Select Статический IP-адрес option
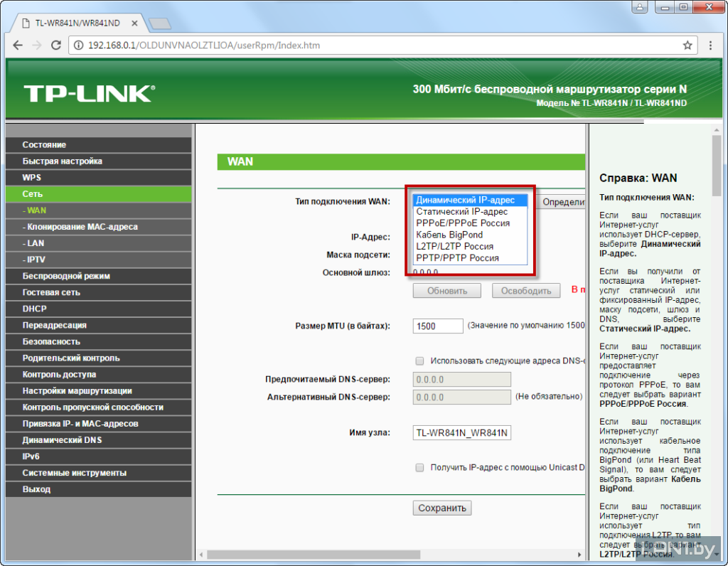This screenshot has width=728, height=566. [470, 212]
